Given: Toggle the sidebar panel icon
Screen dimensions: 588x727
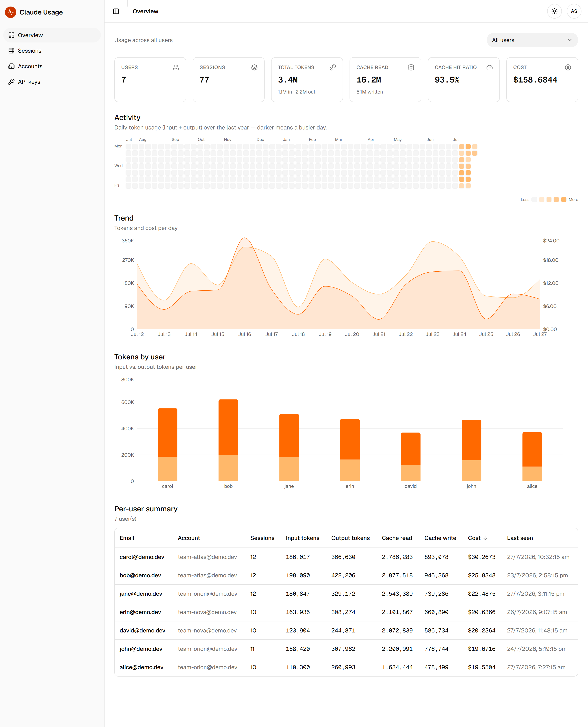Looking at the screenshot, I should (x=116, y=11).
